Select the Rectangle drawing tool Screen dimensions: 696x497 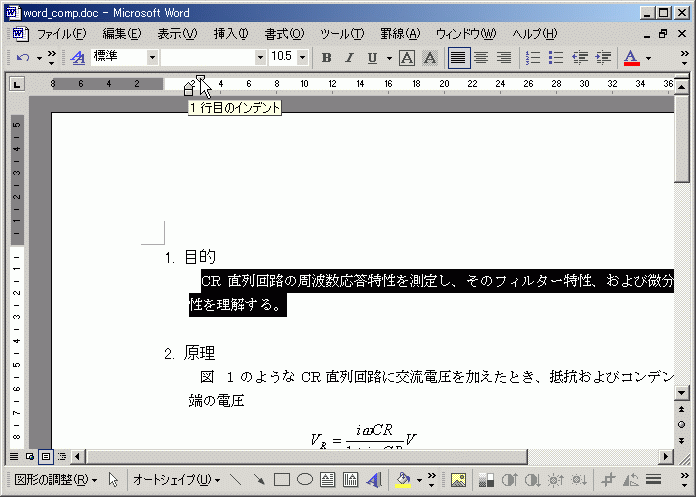(282, 480)
